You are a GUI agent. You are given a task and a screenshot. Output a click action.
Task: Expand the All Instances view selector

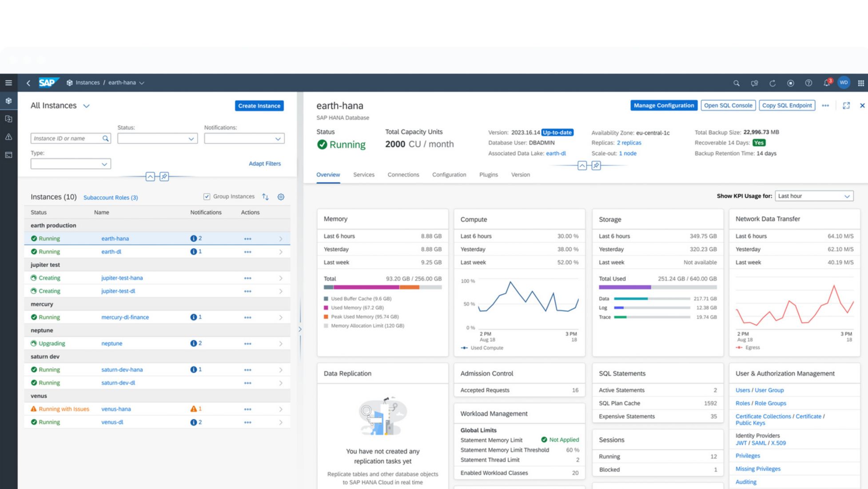point(86,106)
